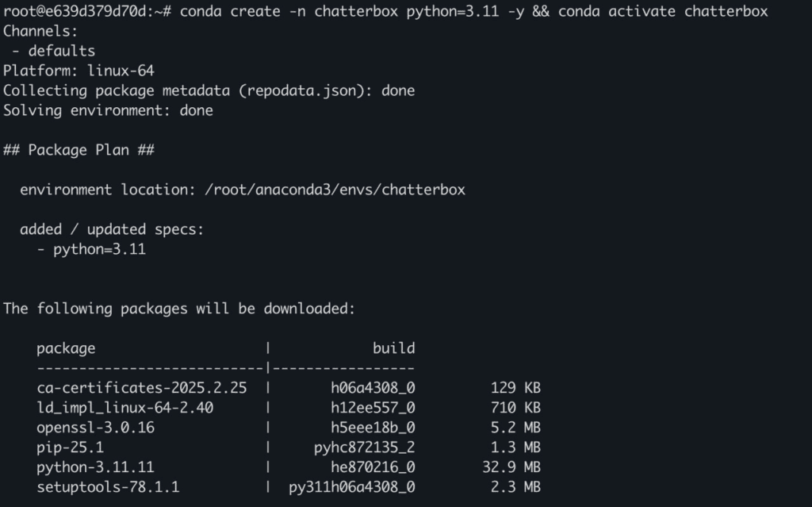Click build string h12ee557_0
The height and width of the screenshot is (507, 812).
click(373, 408)
